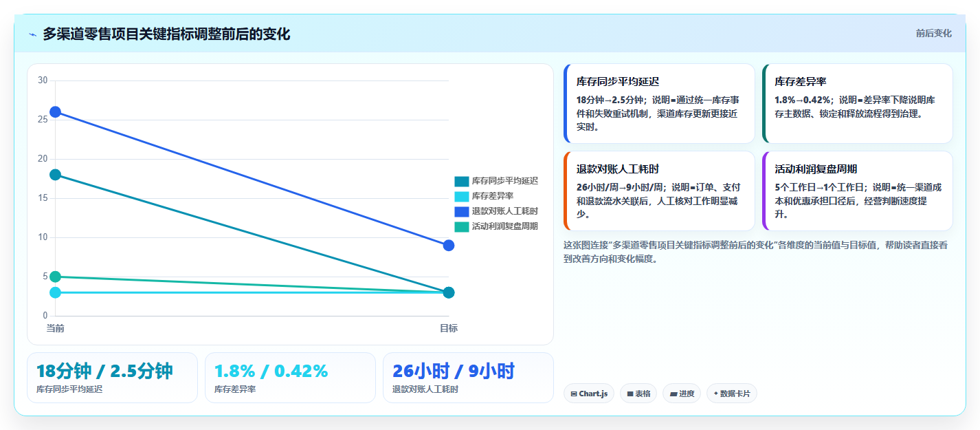Image resolution: width=980 pixels, height=430 pixels.
Task: Open the 库存同步平均延迟 info card
Action: pos(659,104)
